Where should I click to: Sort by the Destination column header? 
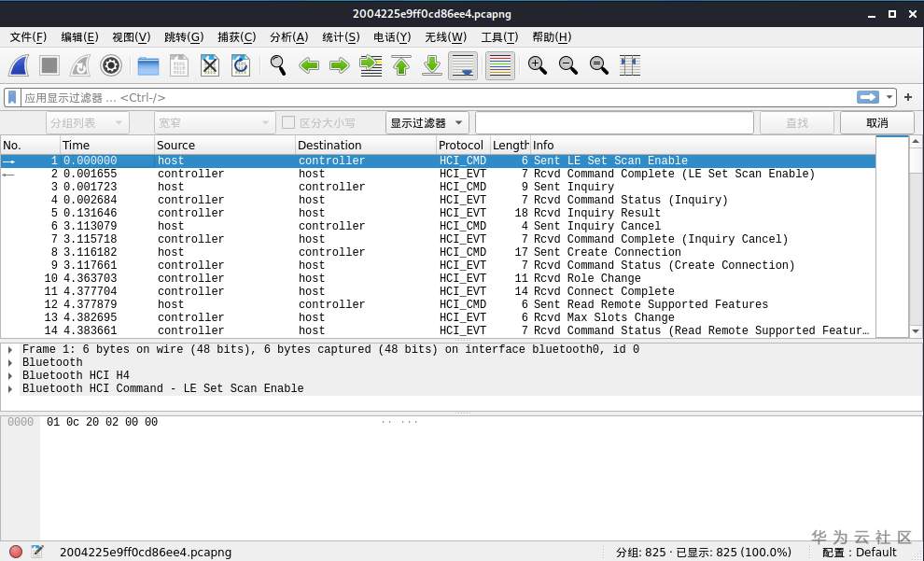365,145
